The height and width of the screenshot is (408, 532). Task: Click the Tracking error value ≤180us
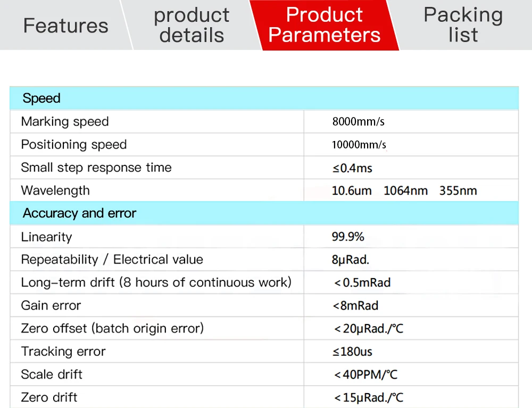[x=352, y=352]
